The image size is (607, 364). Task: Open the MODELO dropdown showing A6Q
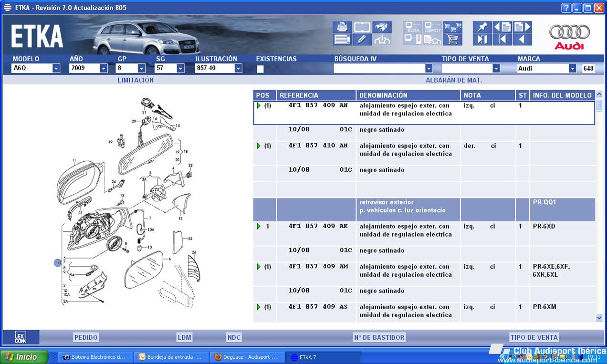point(56,69)
